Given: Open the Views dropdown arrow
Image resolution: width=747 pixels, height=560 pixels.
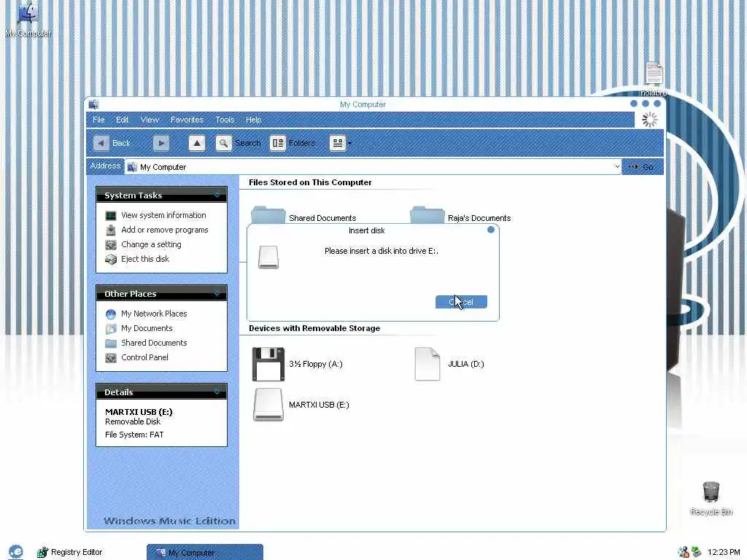Looking at the screenshot, I should pyautogui.click(x=349, y=144).
